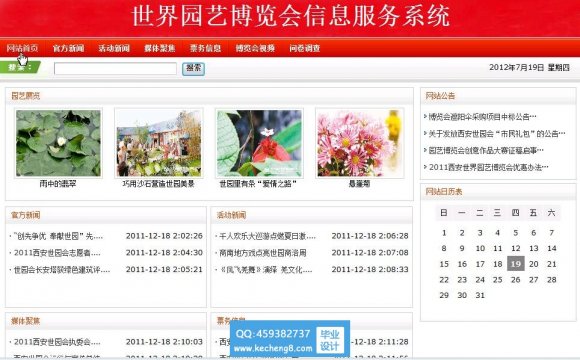Open the 千人欢乐大巡游 activity news link
The height and width of the screenshot is (360, 580).
coord(267,236)
